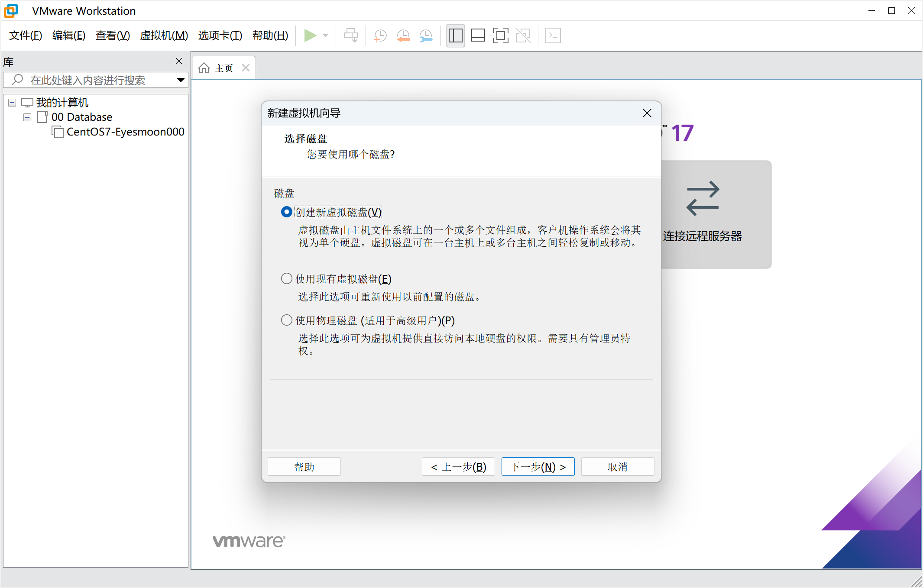The width and height of the screenshot is (923, 588).
Task: Click Send Ctrl+Alt+Del toolbar icon
Action: point(351,36)
